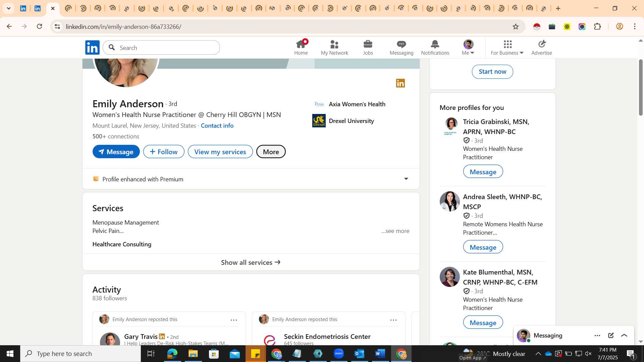The image size is (644, 362).
Task: Open Chrome three-dot menu
Action: point(635,26)
